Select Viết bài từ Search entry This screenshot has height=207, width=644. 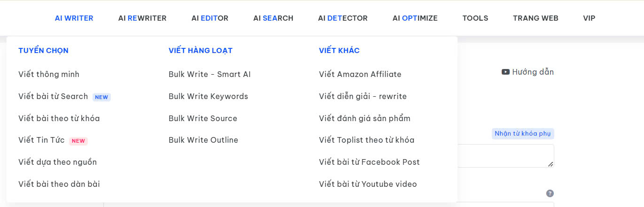pyautogui.click(x=53, y=96)
